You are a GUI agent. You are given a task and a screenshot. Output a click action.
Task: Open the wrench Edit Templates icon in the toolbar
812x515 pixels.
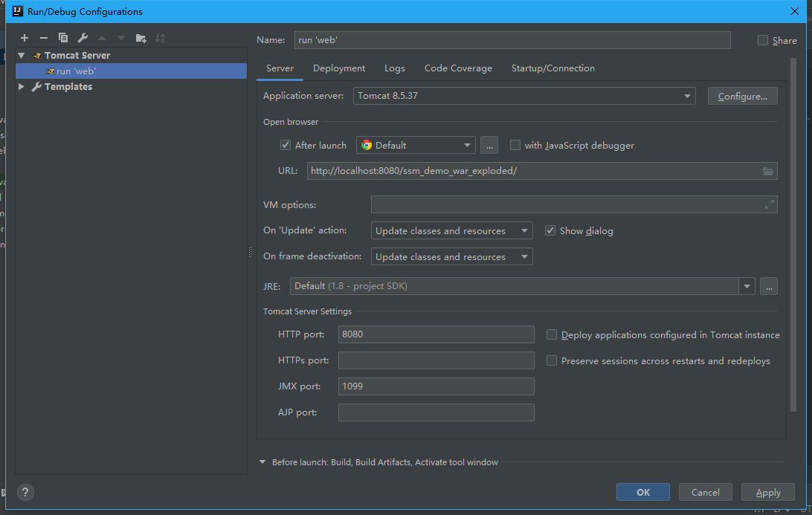tap(83, 38)
